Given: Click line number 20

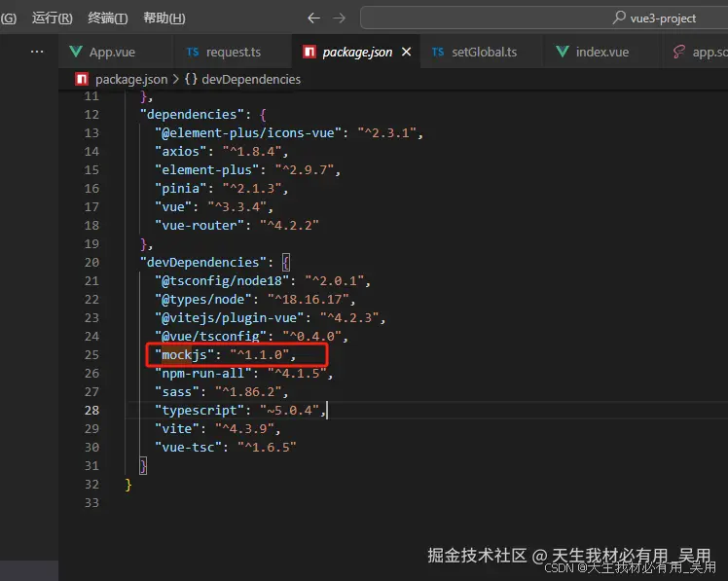Looking at the screenshot, I should click(x=91, y=263).
